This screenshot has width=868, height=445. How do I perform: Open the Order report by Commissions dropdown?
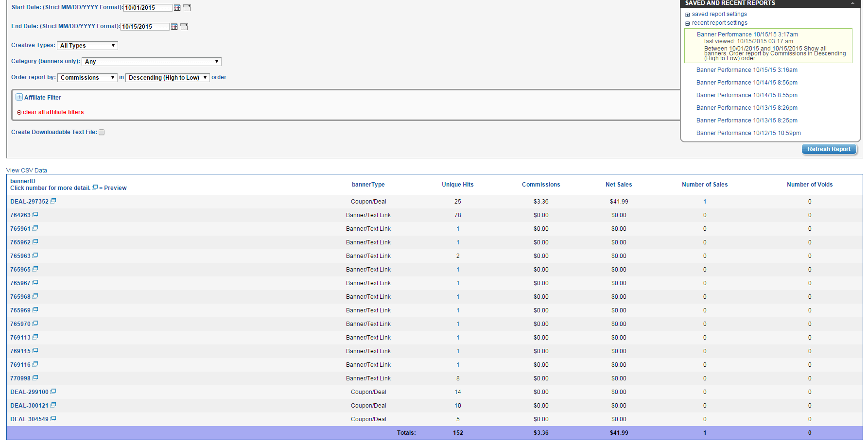click(87, 78)
